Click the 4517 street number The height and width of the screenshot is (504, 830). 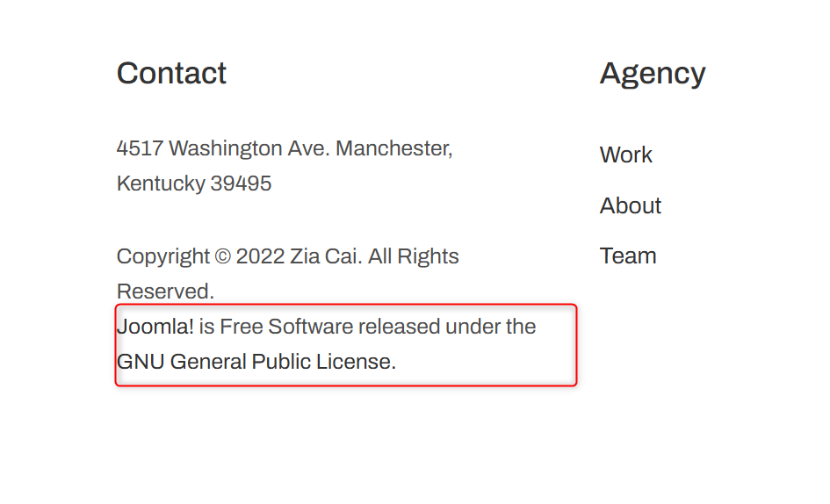140,149
